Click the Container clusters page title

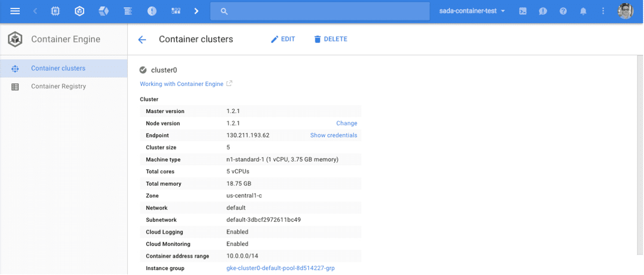196,39
